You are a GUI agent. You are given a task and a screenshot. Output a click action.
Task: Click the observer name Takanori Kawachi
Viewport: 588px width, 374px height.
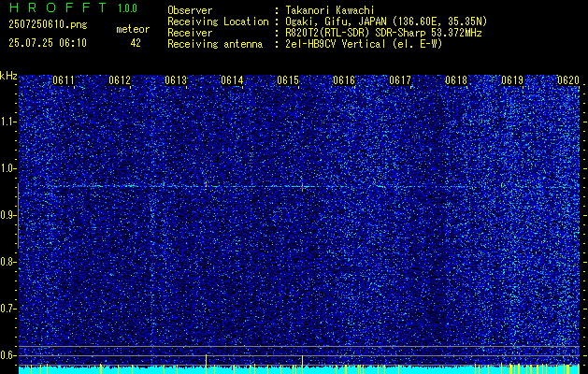[x=330, y=10]
